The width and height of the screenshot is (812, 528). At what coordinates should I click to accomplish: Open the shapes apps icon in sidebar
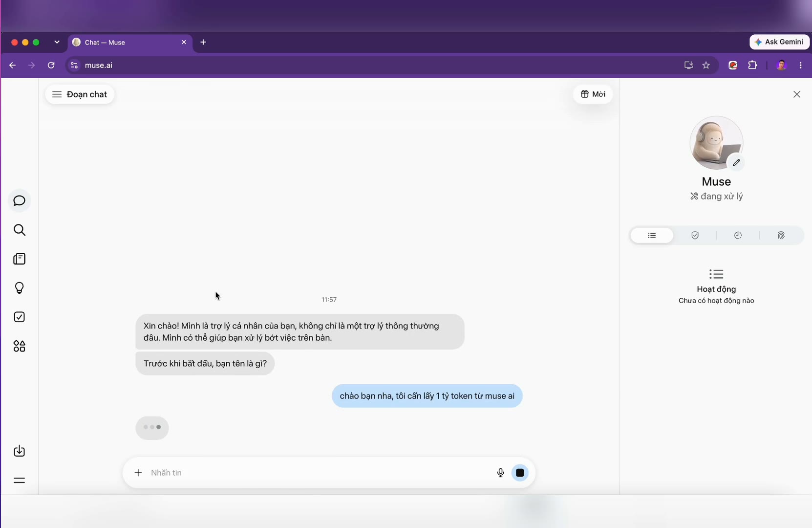click(x=20, y=346)
